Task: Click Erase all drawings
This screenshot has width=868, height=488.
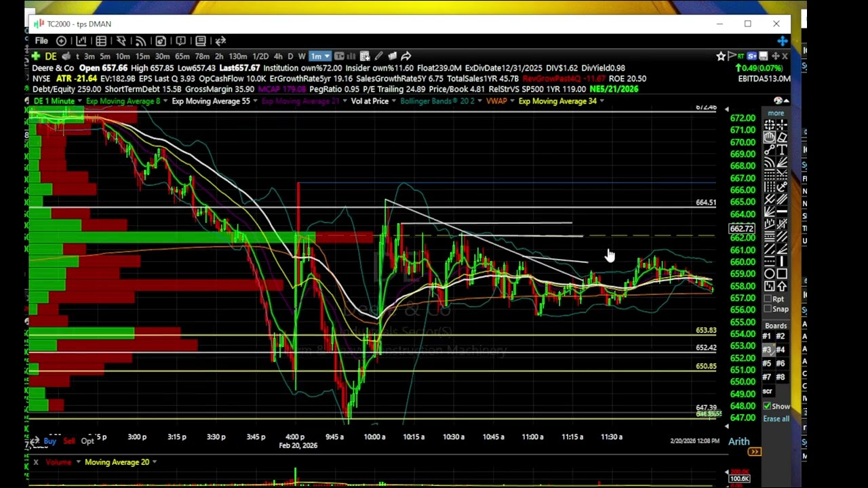Action: pos(776,419)
